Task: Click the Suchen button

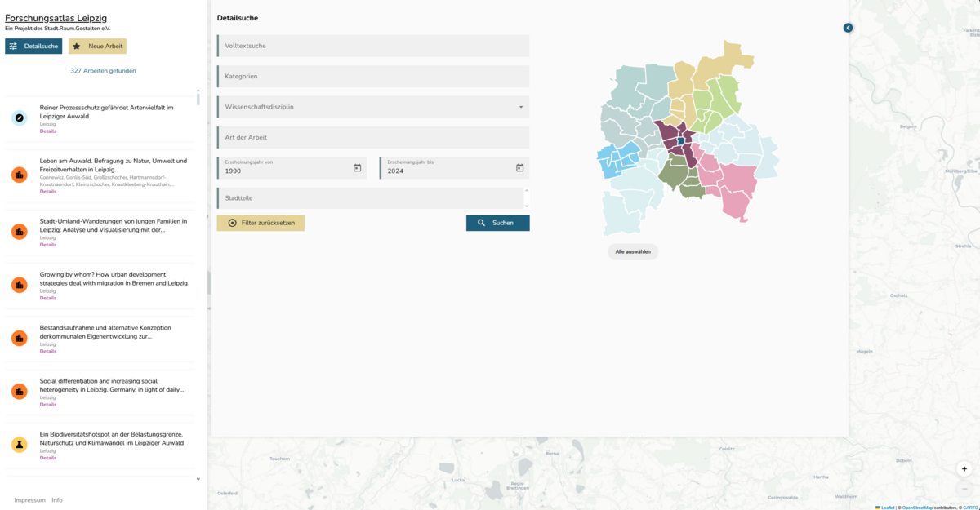Action: 497,223
